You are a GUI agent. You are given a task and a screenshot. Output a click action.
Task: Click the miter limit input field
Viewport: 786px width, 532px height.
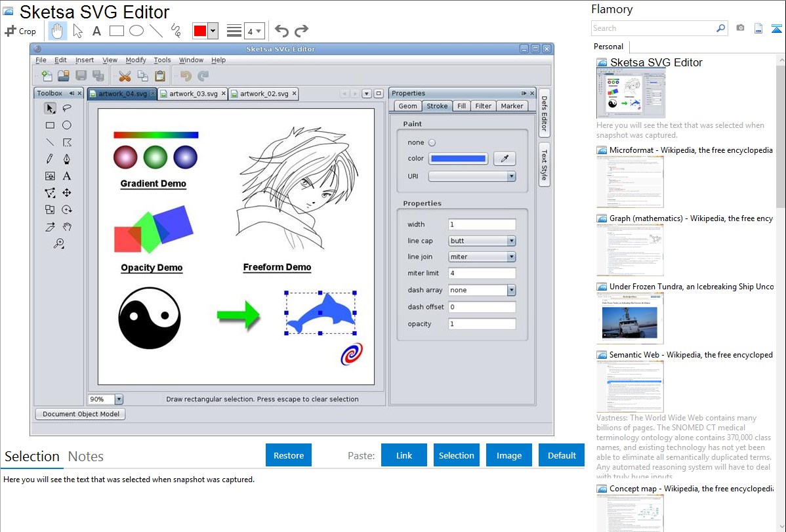coord(482,274)
